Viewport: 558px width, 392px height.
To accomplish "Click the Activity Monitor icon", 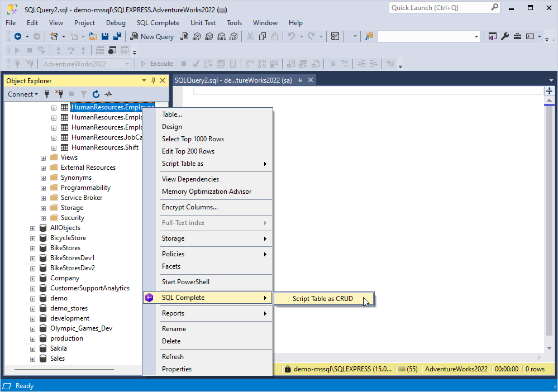I will tap(335, 36).
